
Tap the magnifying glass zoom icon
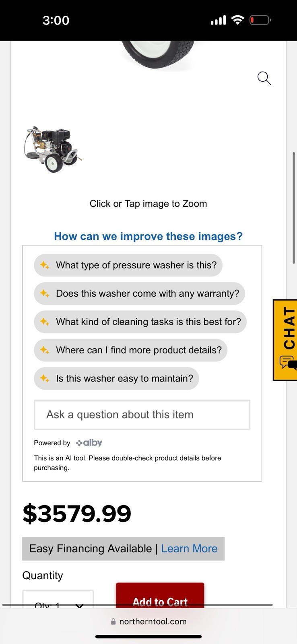pos(264,78)
